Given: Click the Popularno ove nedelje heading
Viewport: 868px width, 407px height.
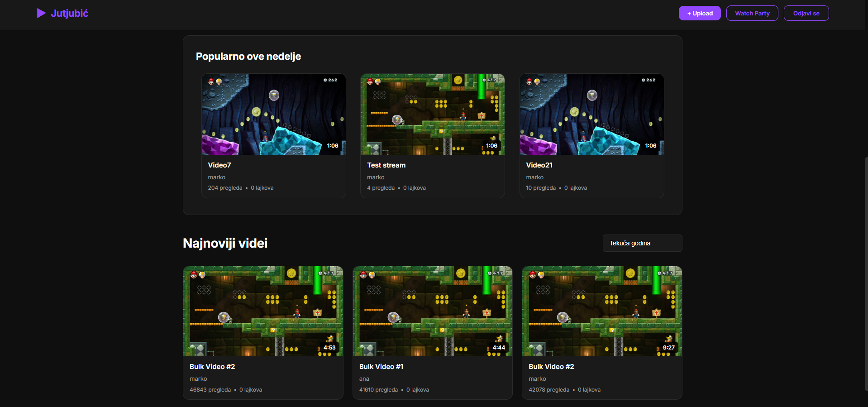Looking at the screenshot, I should point(248,56).
